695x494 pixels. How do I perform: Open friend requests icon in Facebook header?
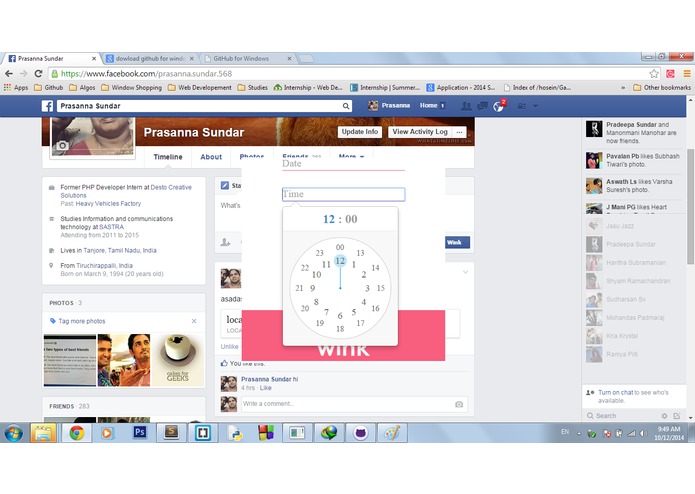(466, 106)
